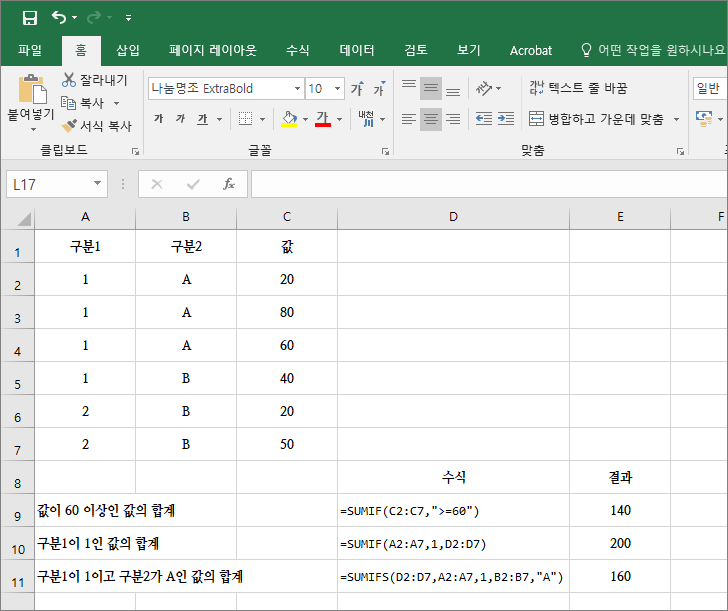The image size is (728, 611).
Task: Expand the fill color palette arrow
Action: (x=306, y=119)
